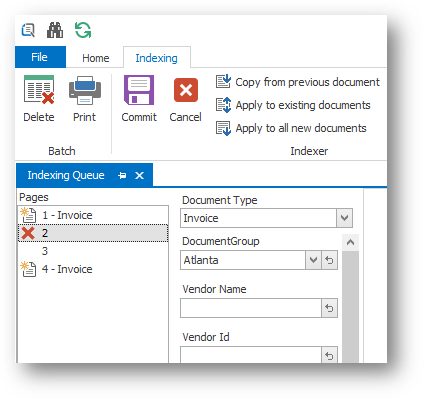Click the Apply to all new documents icon
Viewport: 424px width, 399px height.
click(x=223, y=128)
